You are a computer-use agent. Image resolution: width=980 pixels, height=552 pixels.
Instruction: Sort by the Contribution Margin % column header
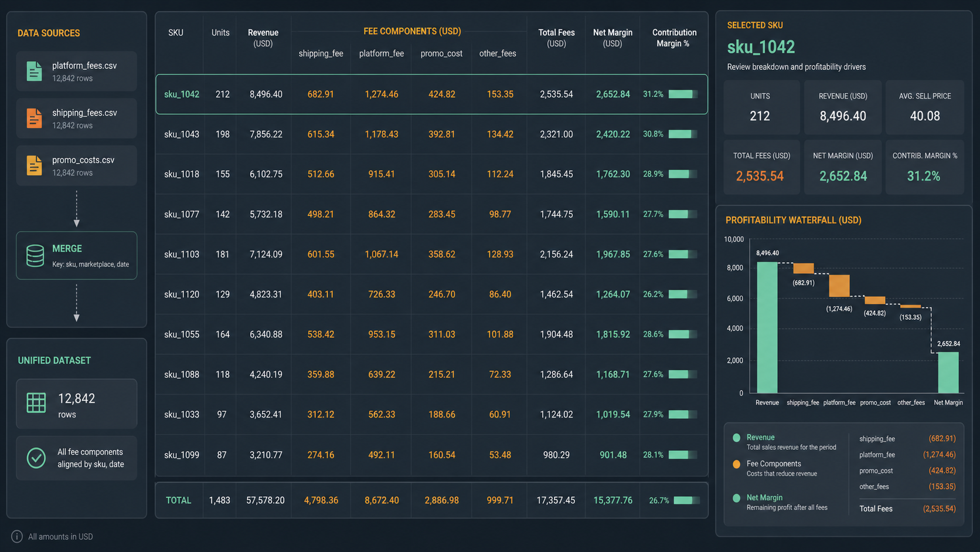pos(674,38)
